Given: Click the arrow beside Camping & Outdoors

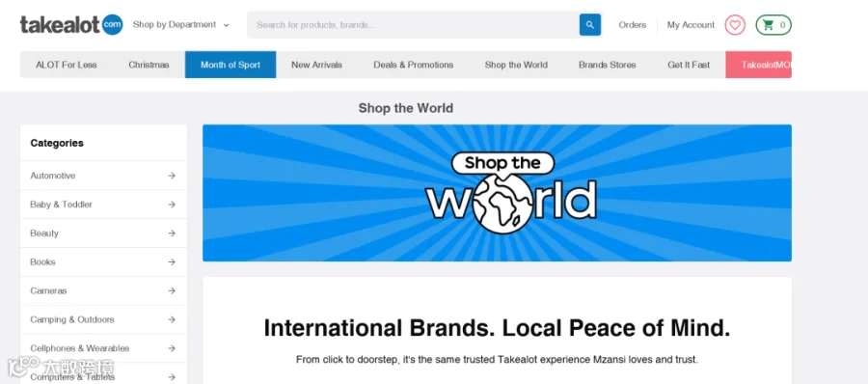Looking at the screenshot, I should [172, 319].
